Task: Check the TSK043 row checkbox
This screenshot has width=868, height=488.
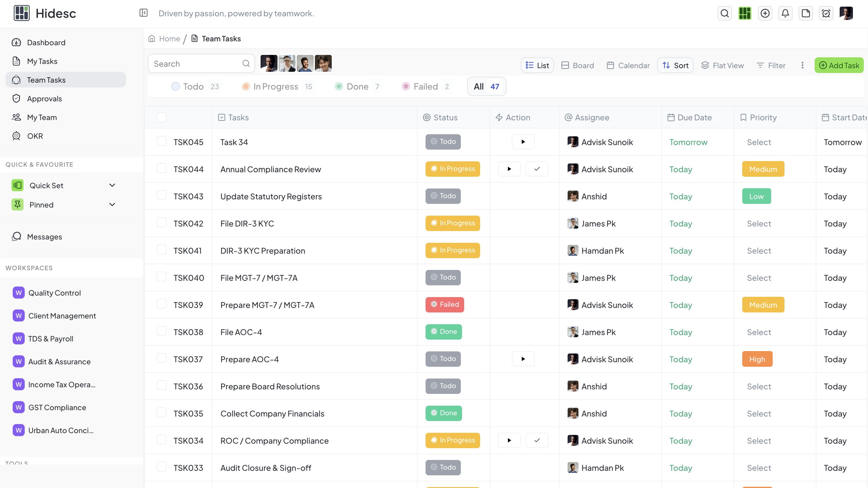Action: pyautogui.click(x=161, y=196)
